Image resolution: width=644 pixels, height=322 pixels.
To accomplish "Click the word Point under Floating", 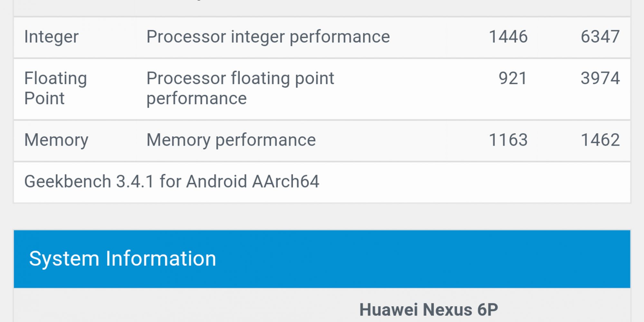I will (44, 98).
